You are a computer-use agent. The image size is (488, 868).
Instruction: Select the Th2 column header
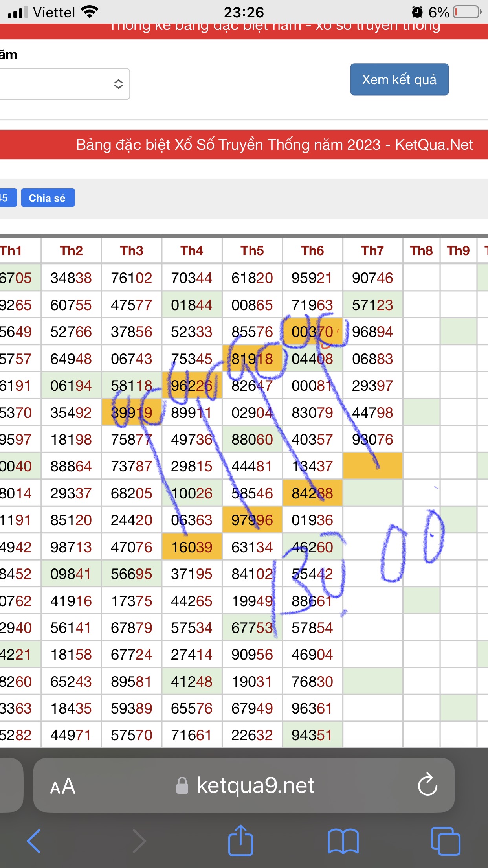pyautogui.click(x=71, y=250)
